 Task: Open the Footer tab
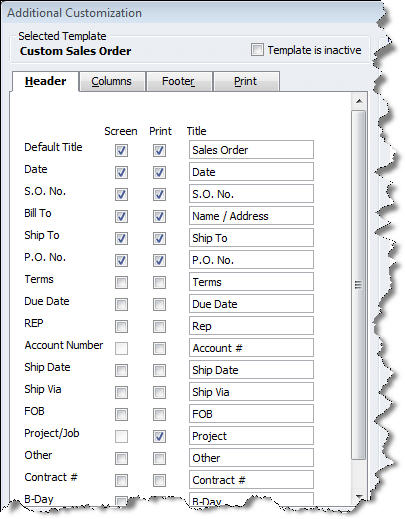click(x=179, y=81)
